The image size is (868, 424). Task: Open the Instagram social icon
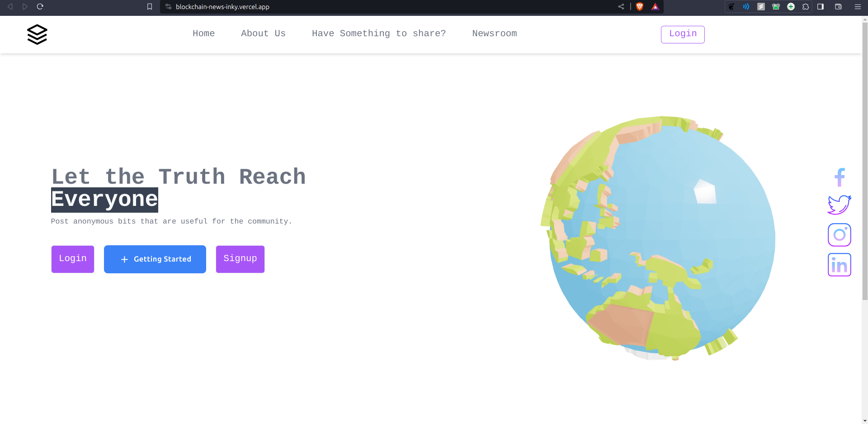click(x=840, y=235)
